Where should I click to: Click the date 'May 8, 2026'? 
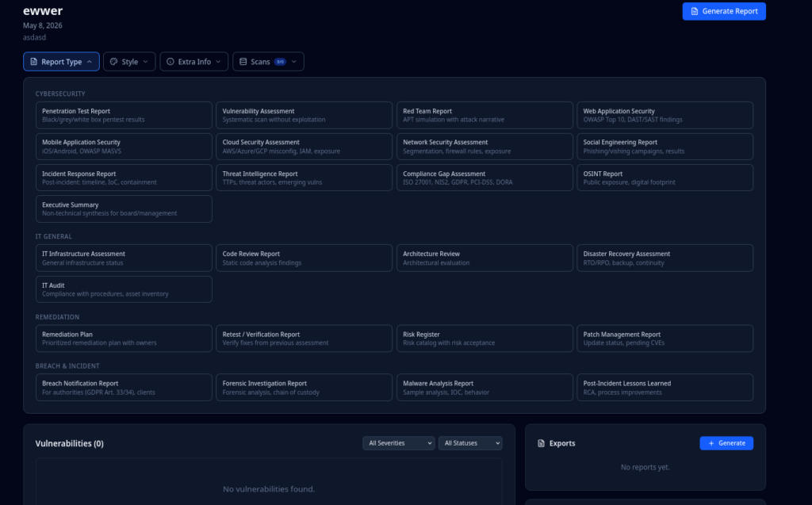(x=43, y=25)
